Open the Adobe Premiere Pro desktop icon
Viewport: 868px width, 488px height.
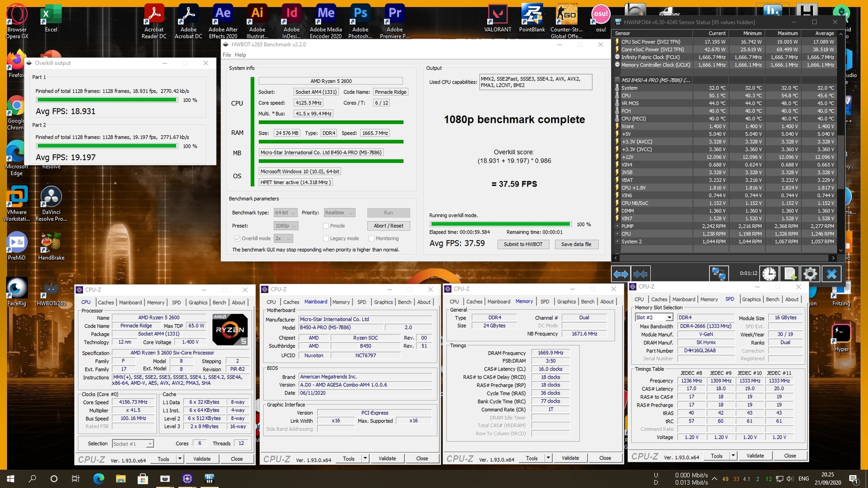click(x=395, y=21)
